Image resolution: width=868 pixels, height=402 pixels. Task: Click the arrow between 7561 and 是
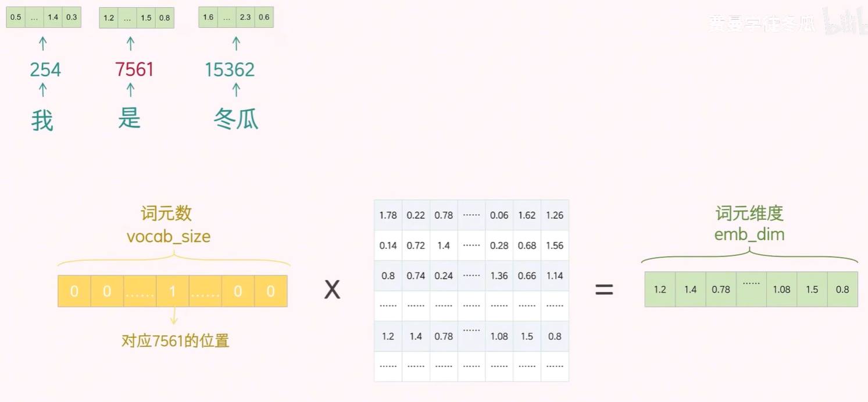(130, 90)
